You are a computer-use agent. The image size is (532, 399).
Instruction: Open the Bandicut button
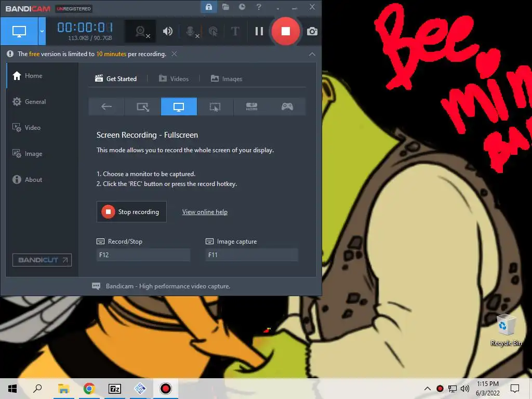[x=42, y=260]
